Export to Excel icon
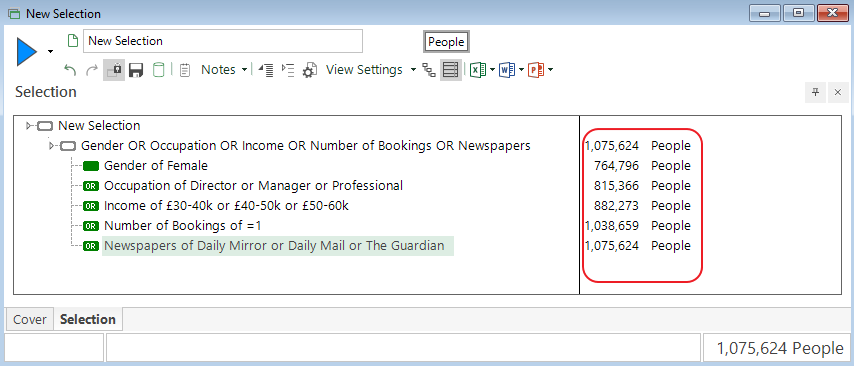The height and width of the screenshot is (366, 854). coord(478,70)
